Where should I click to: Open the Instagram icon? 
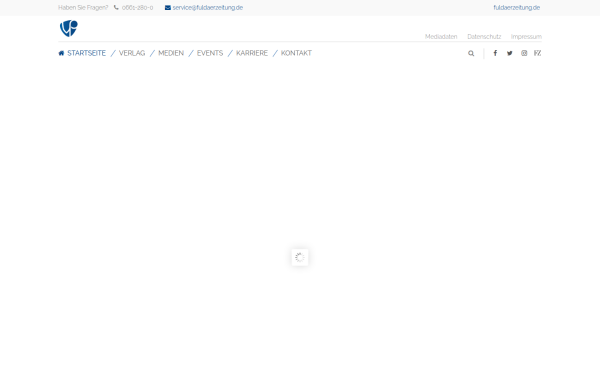coord(524,53)
